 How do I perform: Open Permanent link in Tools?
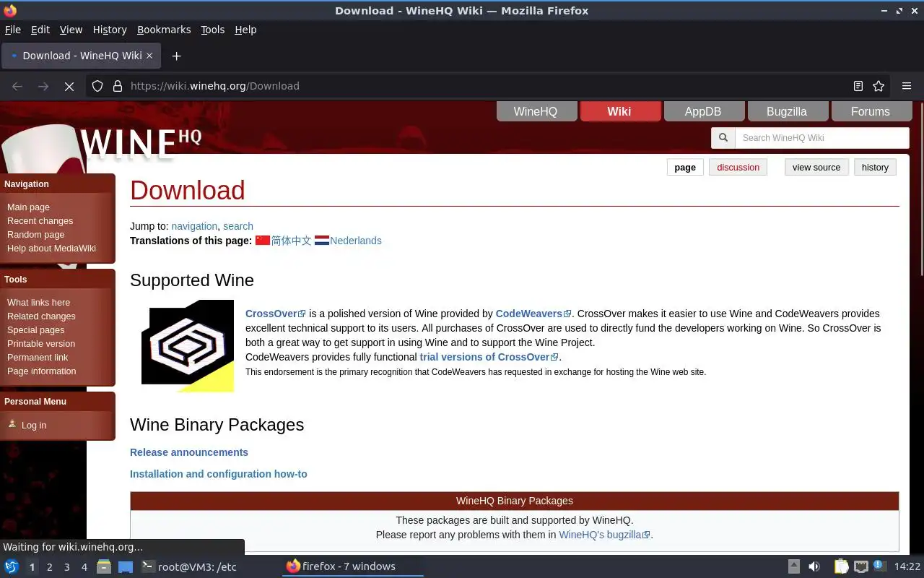38,358
